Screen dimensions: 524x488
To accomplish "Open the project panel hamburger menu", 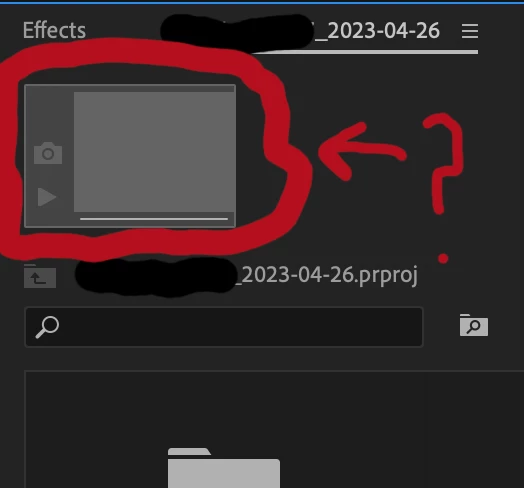I will click(x=470, y=31).
